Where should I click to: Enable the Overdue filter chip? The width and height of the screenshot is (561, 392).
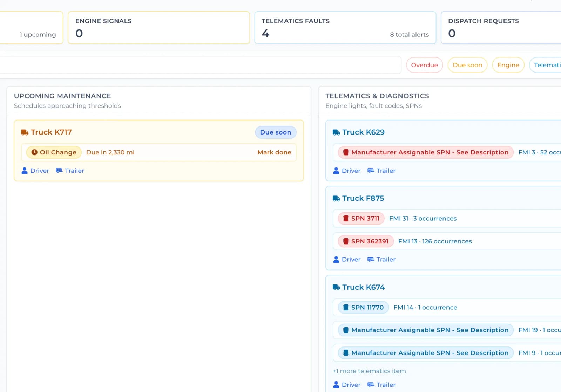(x=424, y=65)
